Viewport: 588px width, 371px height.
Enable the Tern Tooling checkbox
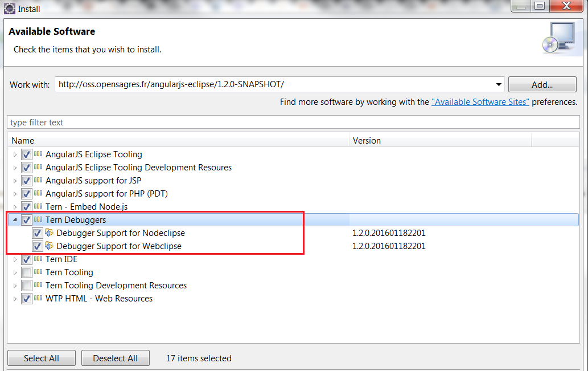point(26,272)
